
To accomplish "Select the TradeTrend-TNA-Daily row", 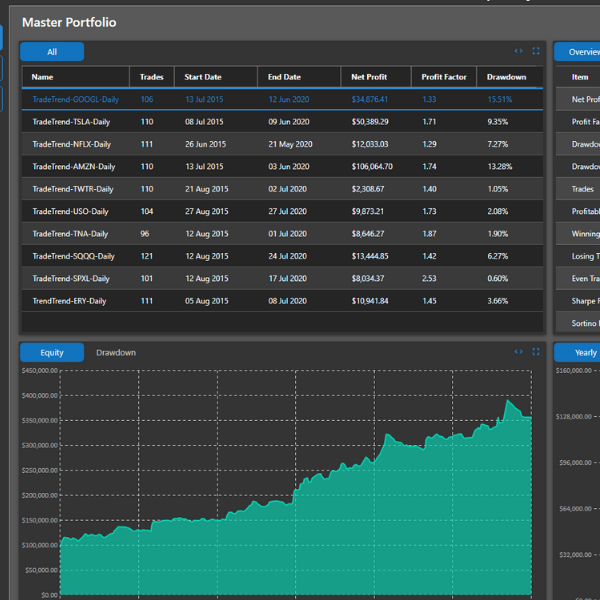I will [x=282, y=233].
